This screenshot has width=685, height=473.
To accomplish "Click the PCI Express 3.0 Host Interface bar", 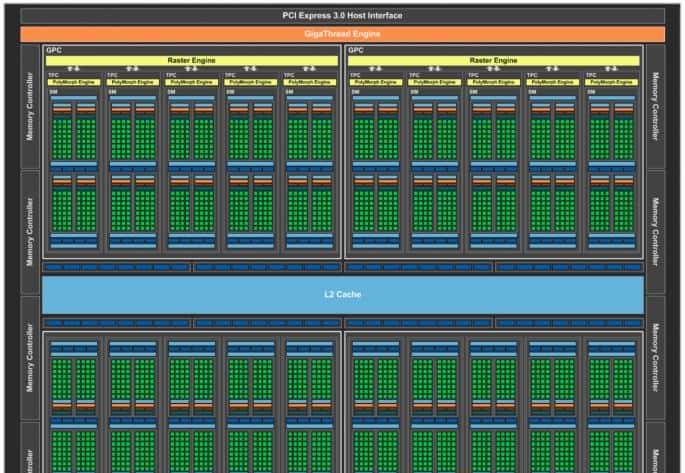I will tap(342, 16).
